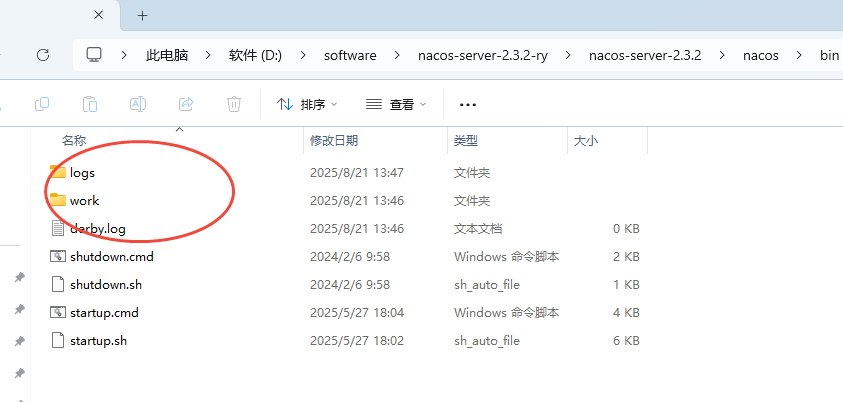Click the share icon in toolbar
843x402 pixels.
(186, 104)
